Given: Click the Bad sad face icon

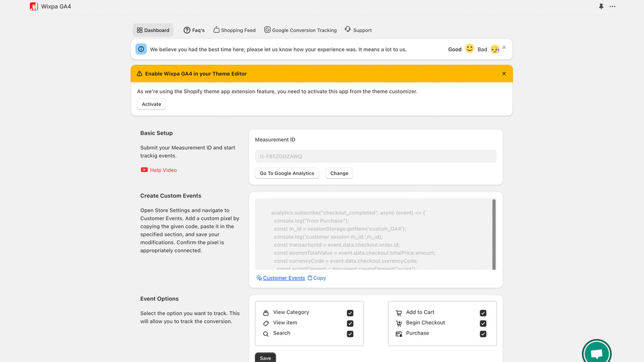Looking at the screenshot, I should coord(495,49).
